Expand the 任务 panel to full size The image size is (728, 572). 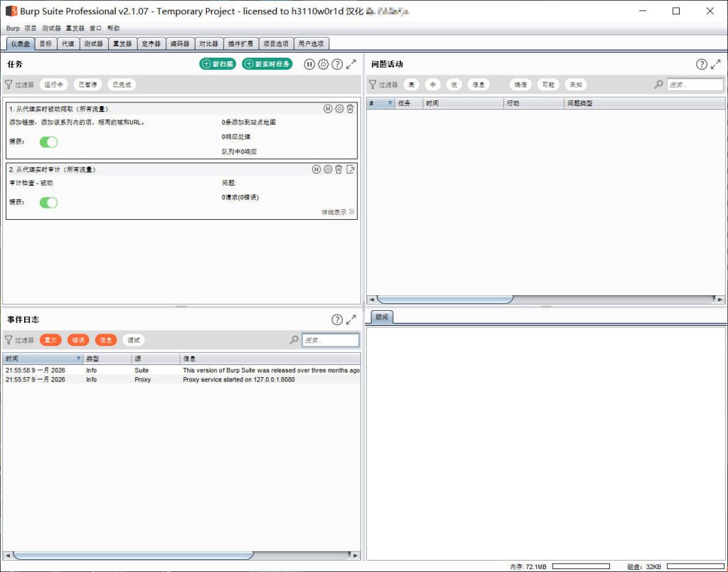tap(351, 64)
